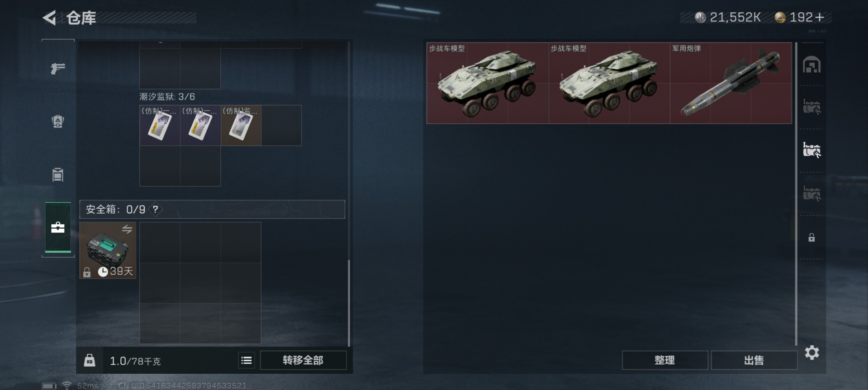This screenshot has height=390, width=868.
Task: Select the first 步战车模型 item
Action: pyautogui.click(x=488, y=83)
